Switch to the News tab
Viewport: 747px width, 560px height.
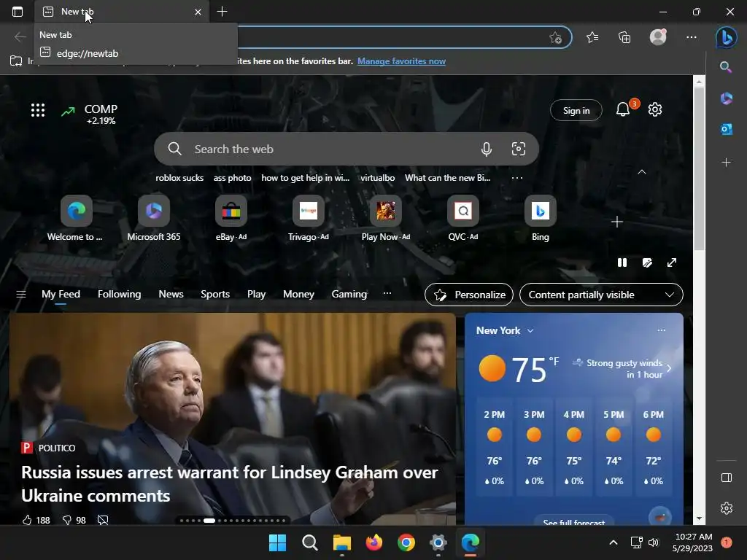coord(171,295)
